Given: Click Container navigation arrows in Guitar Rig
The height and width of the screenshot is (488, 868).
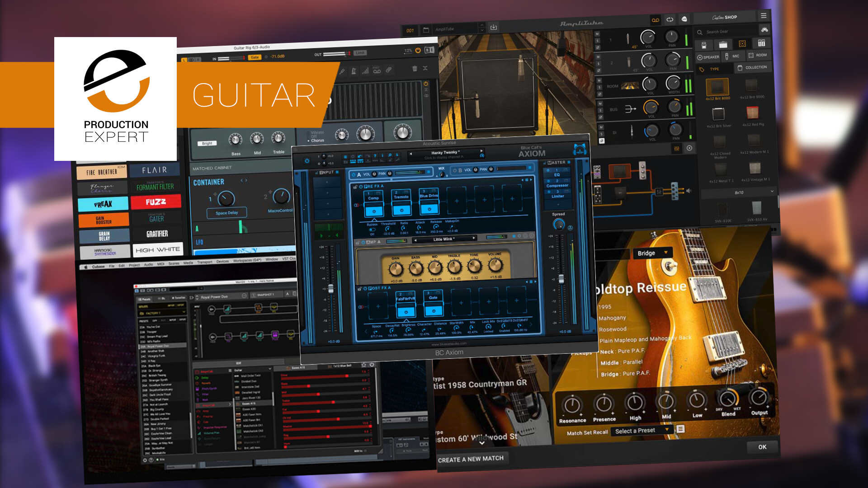Looking at the screenshot, I should pos(244,180).
